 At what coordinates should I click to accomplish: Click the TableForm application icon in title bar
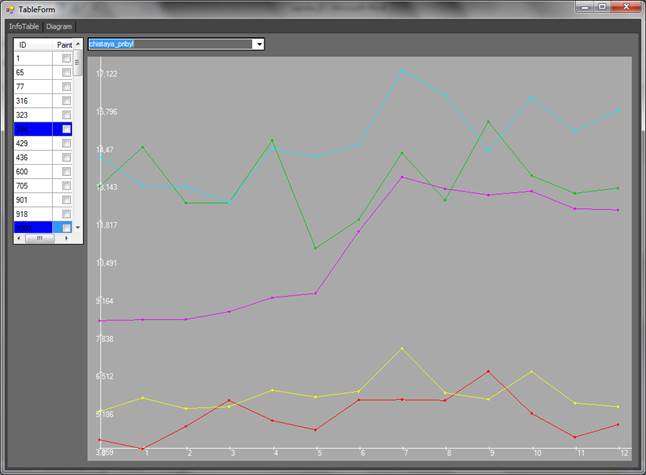[x=10, y=9]
